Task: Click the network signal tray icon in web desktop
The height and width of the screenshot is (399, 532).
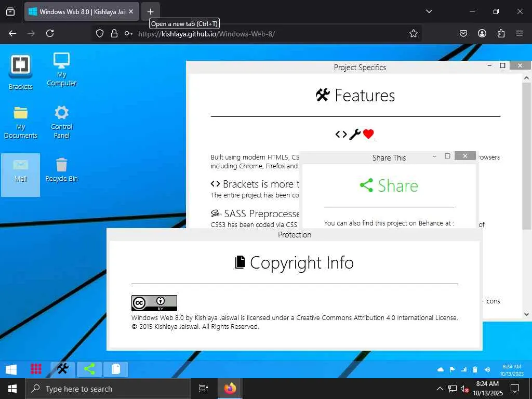Action: [x=464, y=369]
